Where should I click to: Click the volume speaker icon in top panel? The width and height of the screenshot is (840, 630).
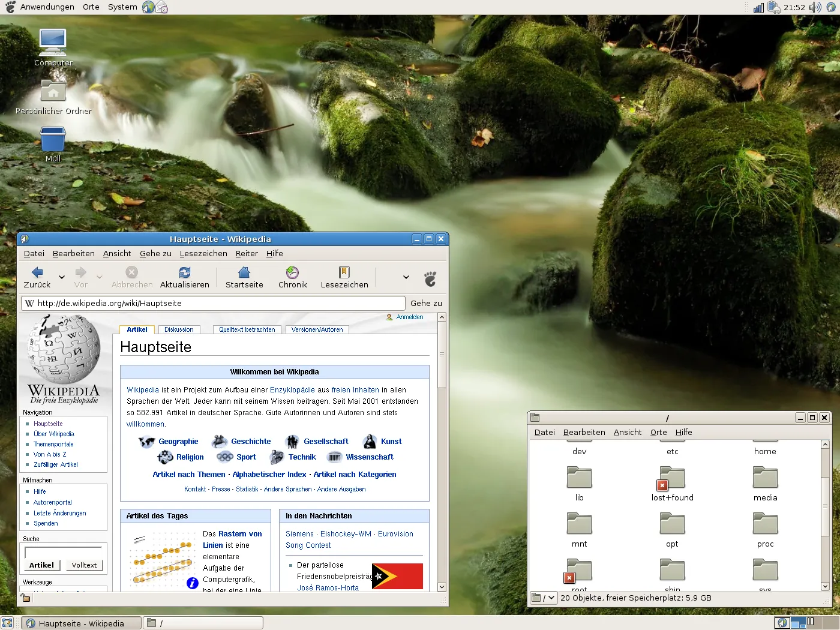click(x=815, y=7)
